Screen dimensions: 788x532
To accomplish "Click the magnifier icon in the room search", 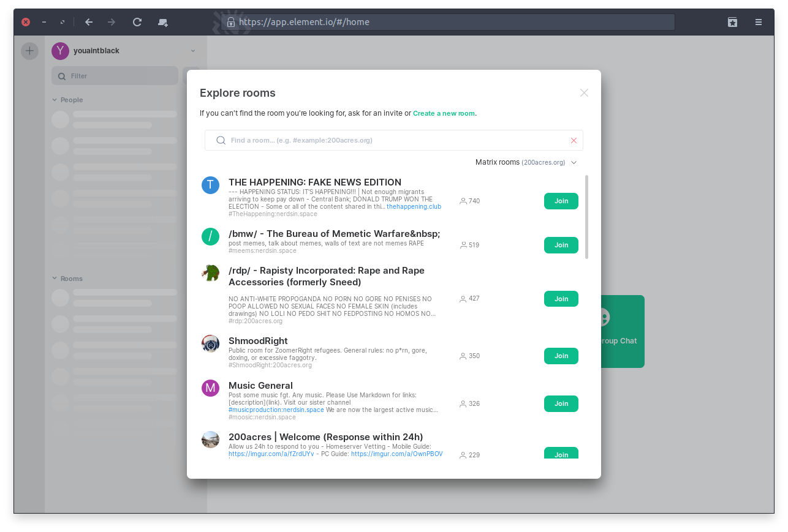I will 221,140.
